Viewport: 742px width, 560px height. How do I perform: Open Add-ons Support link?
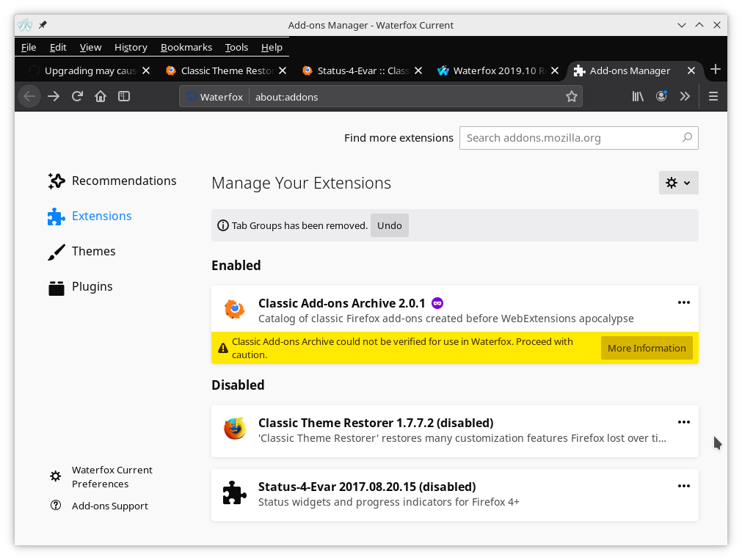(99, 506)
